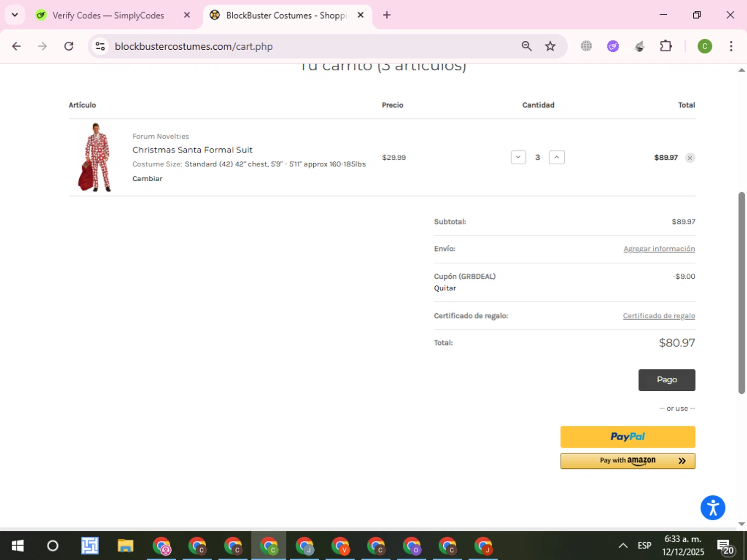The width and height of the screenshot is (747, 560).
Task: Open the notification center icon
Action: point(726,547)
